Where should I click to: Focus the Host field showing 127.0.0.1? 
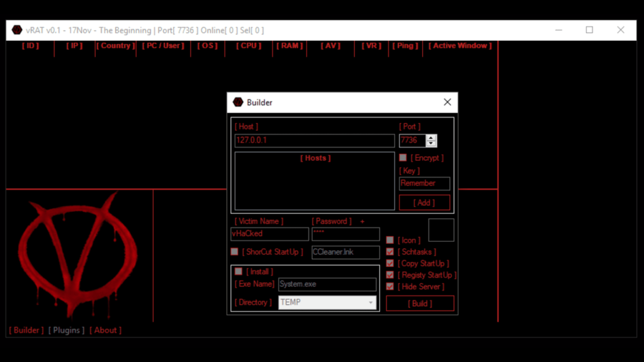click(314, 140)
